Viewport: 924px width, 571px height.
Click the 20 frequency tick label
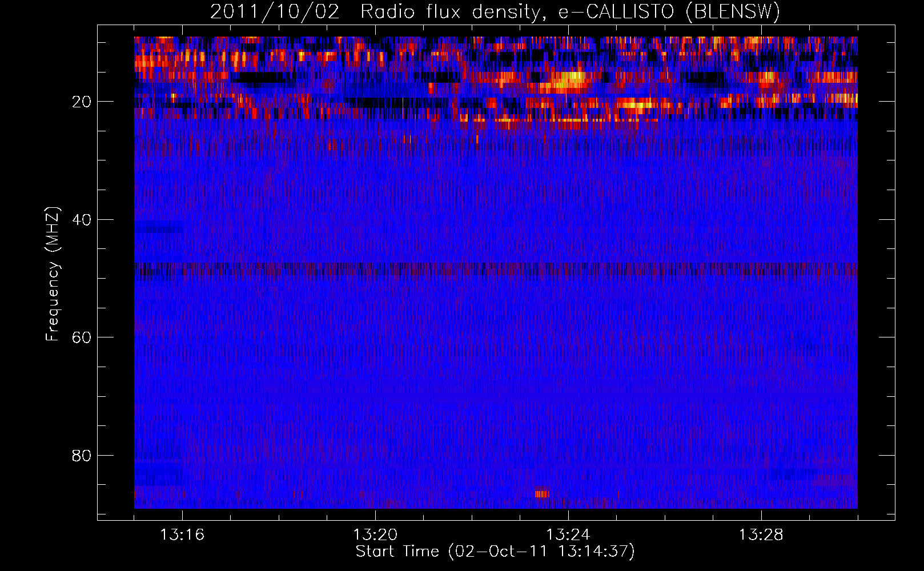[82, 102]
